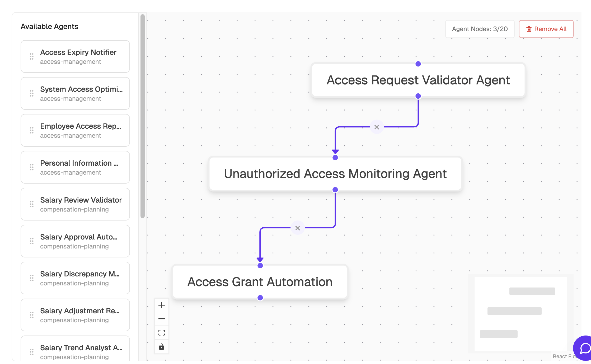591x364 pixels.
Task: Click the Salary Discrepancy M… title
Action: 80,274
